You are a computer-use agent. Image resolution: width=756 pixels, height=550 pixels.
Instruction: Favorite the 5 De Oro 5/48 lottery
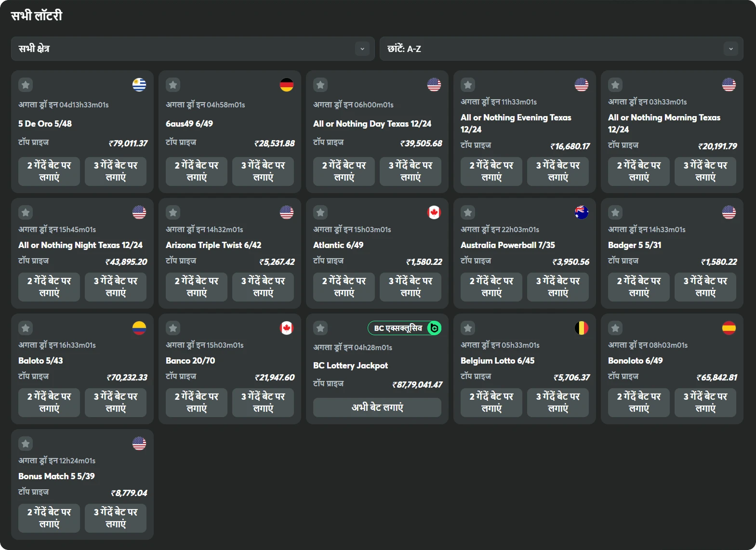coord(26,85)
